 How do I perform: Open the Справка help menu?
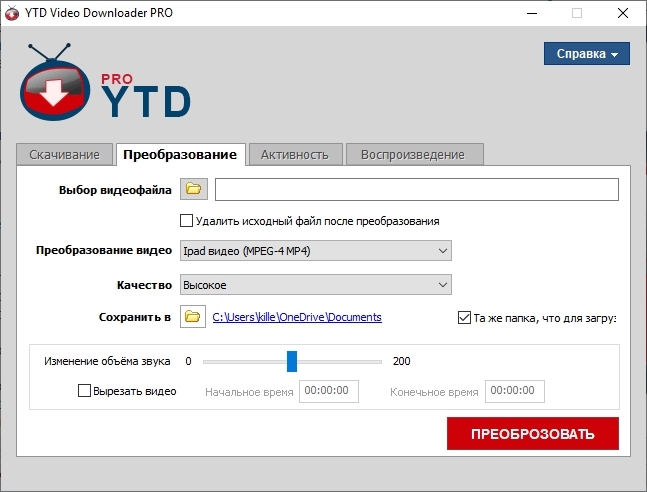[x=586, y=53]
